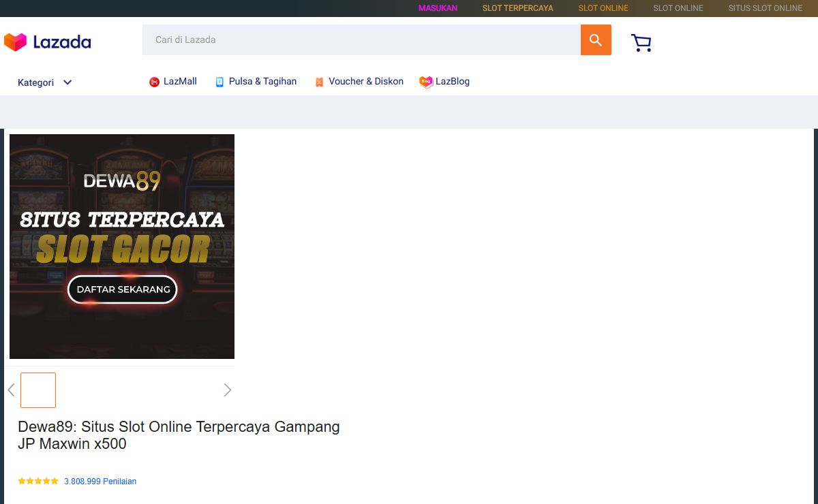Open the grey SLOT ONLINE link
The height and width of the screenshot is (504, 818).
pos(678,8)
